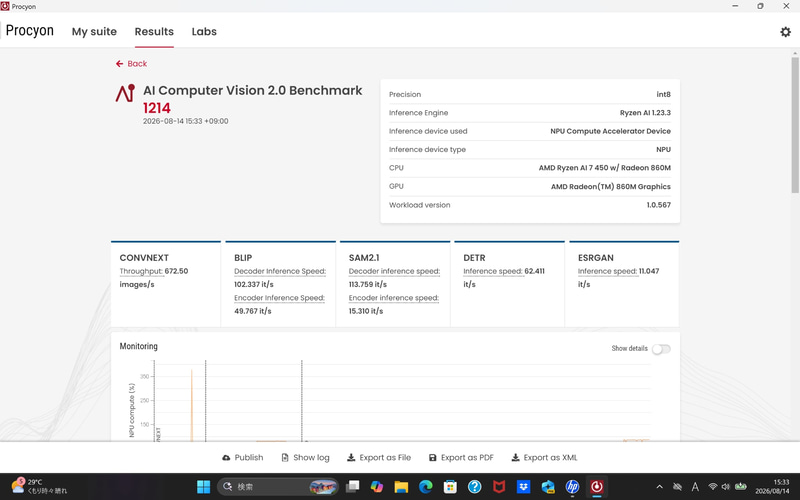Image resolution: width=800 pixels, height=500 pixels.
Task: Open the Copilot taskbar icon
Action: coord(377,487)
